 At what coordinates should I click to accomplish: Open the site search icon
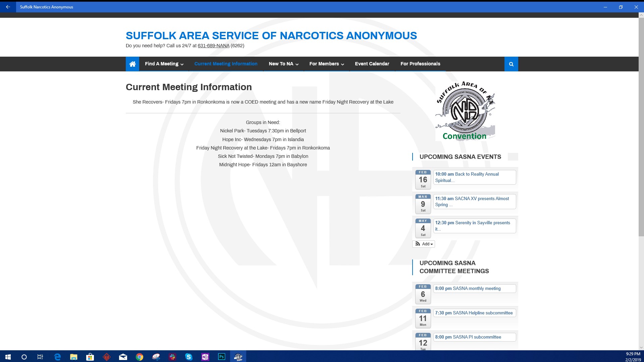tap(511, 64)
